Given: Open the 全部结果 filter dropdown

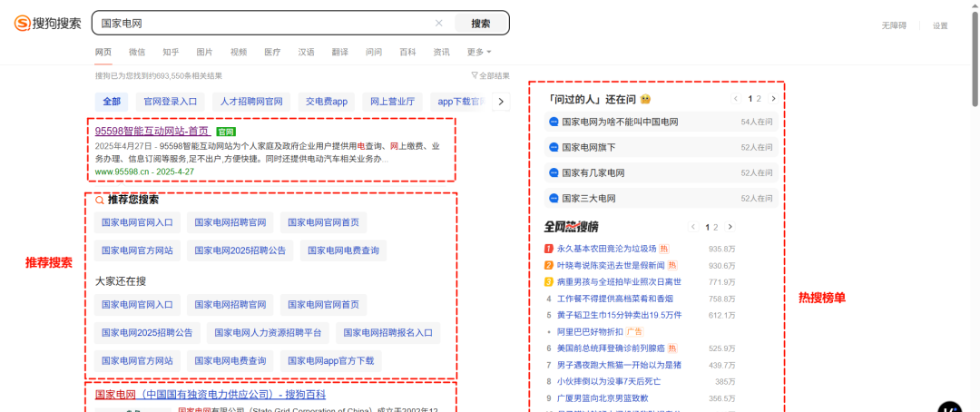Looking at the screenshot, I should 491,75.
